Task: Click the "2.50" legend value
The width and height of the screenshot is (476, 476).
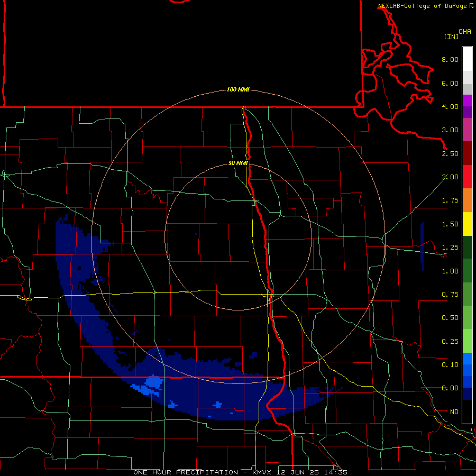Action: 450,153
